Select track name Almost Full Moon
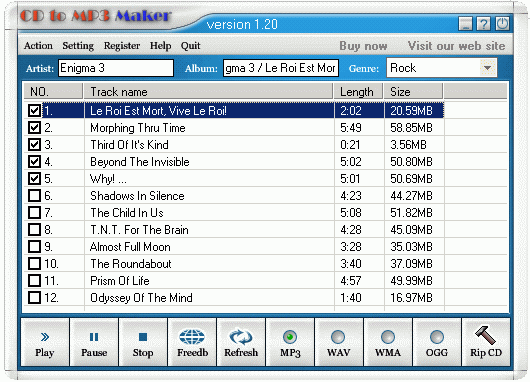530x382 pixels. point(130,247)
